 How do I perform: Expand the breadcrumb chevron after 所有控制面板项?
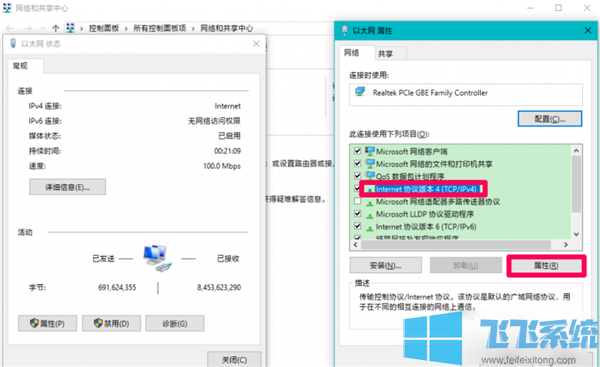[x=193, y=29]
